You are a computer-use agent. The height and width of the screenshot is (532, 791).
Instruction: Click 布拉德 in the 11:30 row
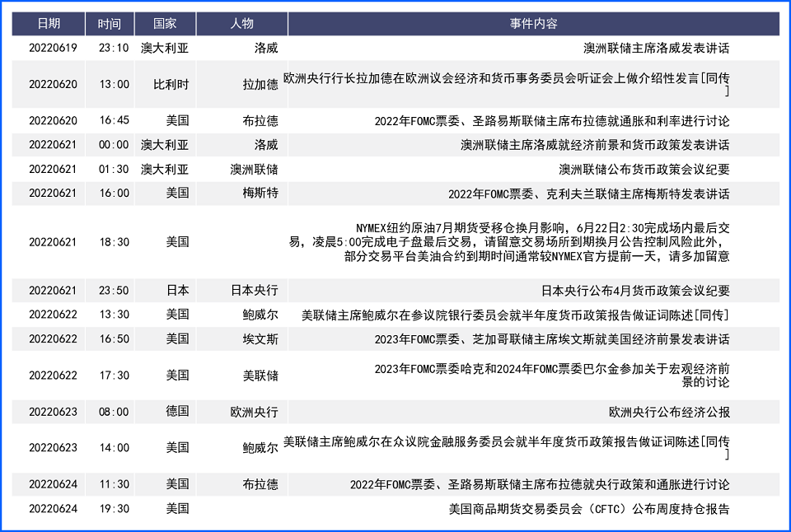point(260,484)
